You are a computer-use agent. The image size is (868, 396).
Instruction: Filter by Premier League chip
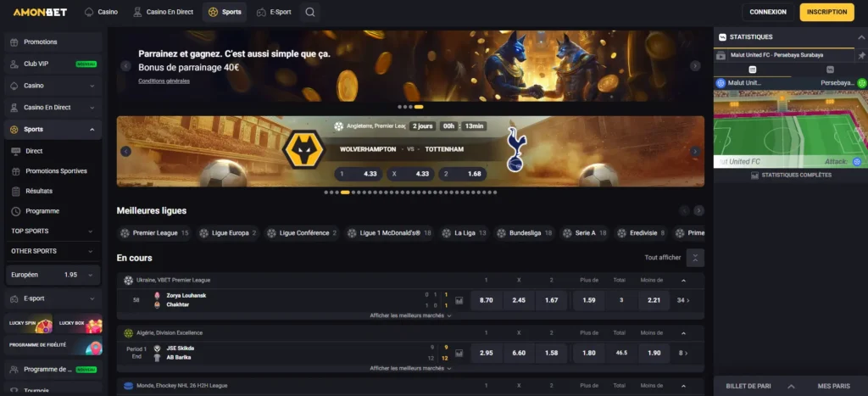pyautogui.click(x=154, y=233)
